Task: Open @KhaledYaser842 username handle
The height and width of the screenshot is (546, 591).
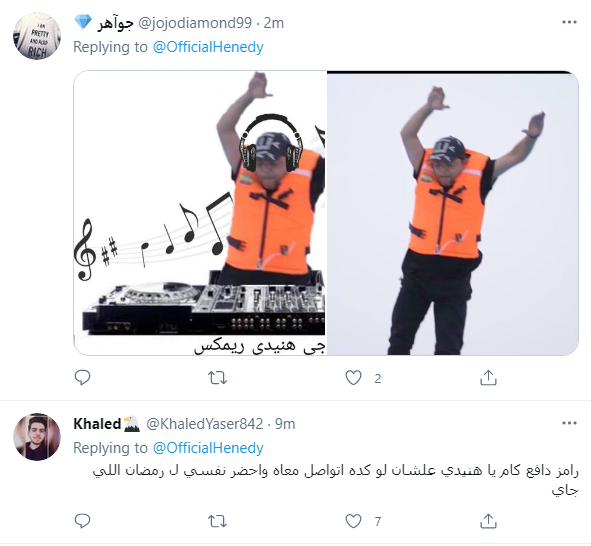Action: (204, 424)
